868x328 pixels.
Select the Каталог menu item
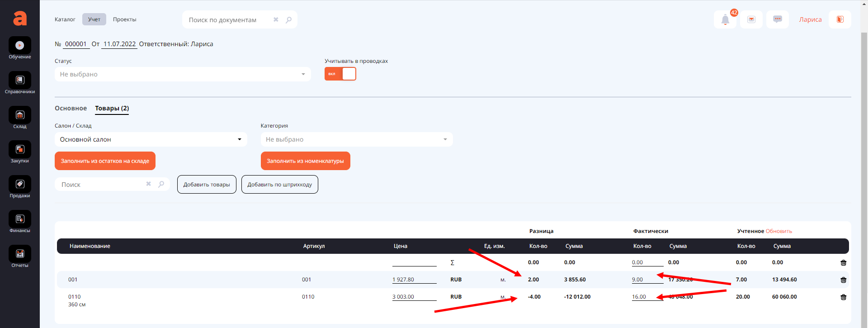(65, 19)
